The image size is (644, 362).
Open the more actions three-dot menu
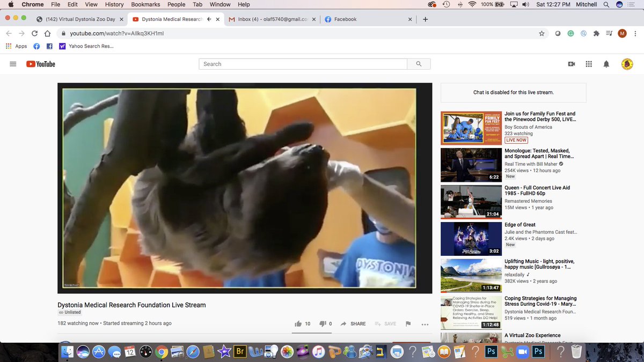pyautogui.click(x=425, y=324)
